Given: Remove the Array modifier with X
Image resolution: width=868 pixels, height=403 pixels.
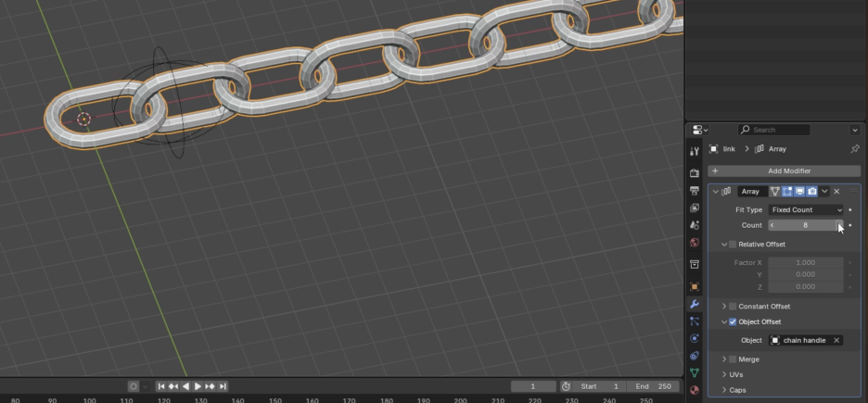Looking at the screenshot, I should pyautogui.click(x=836, y=191).
